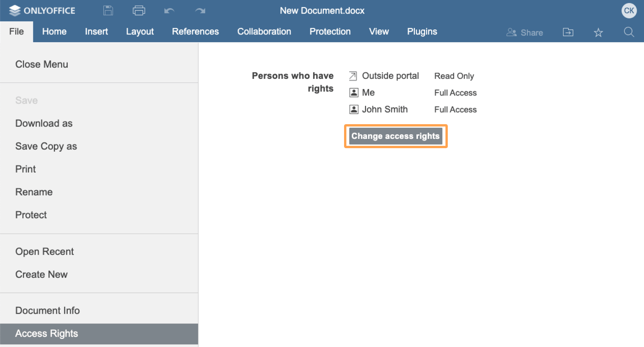
Task: Undo last action with the undo arrow
Action: tap(169, 11)
